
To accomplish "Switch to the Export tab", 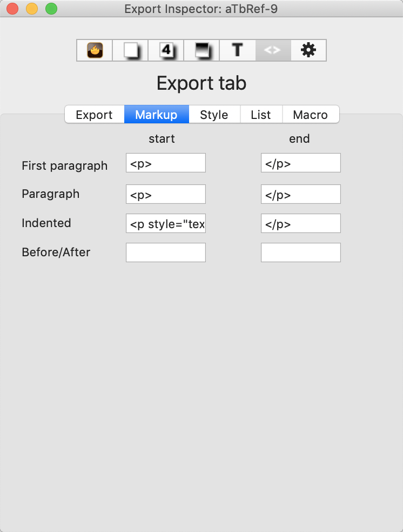I will click(x=94, y=115).
